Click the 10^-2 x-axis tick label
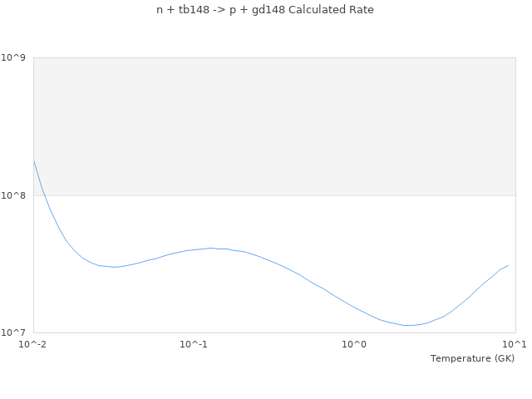Screen dimensions: 532x399 [x=33, y=344]
